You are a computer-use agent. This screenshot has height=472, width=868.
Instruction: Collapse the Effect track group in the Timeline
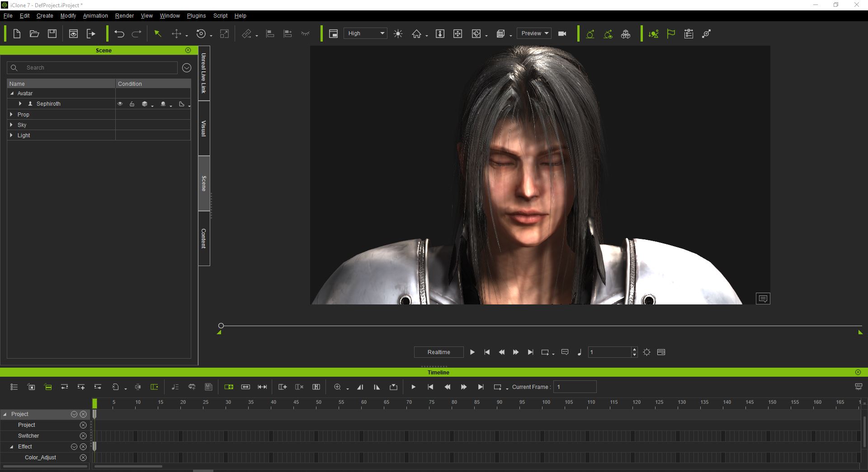tap(12, 447)
